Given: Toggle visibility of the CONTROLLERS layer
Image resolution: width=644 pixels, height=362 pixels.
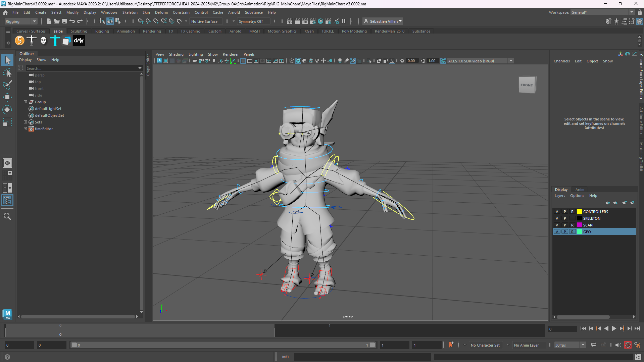Looking at the screenshot, I should [557, 212].
